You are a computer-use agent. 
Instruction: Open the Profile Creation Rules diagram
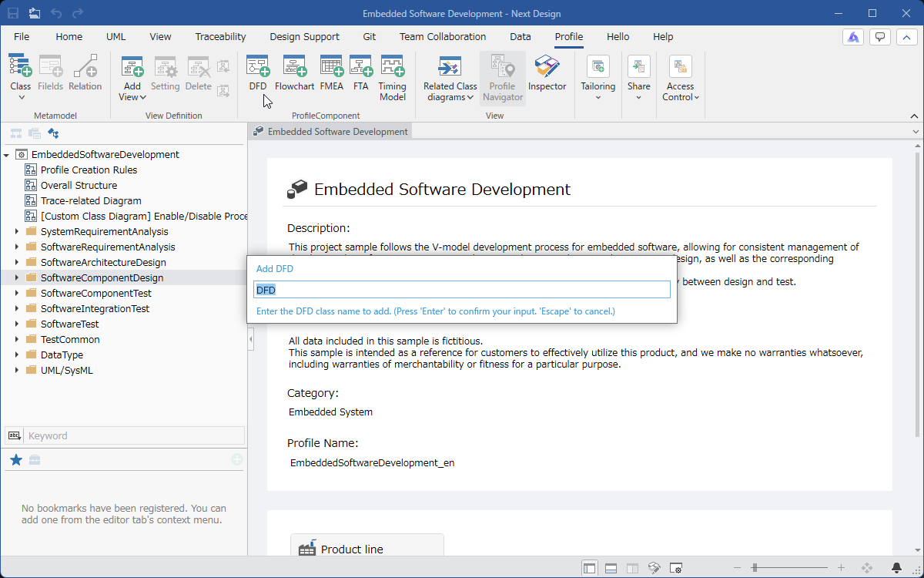89,170
